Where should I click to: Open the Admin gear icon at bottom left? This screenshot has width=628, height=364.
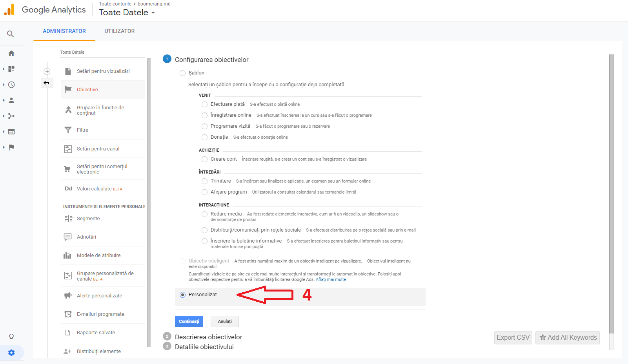(x=11, y=353)
